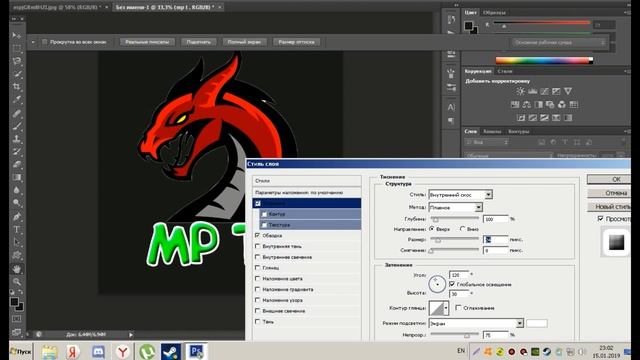Select the Zoom tool in toolbar
This screenshot has width=640, height=360.
(x=17, y=282)
